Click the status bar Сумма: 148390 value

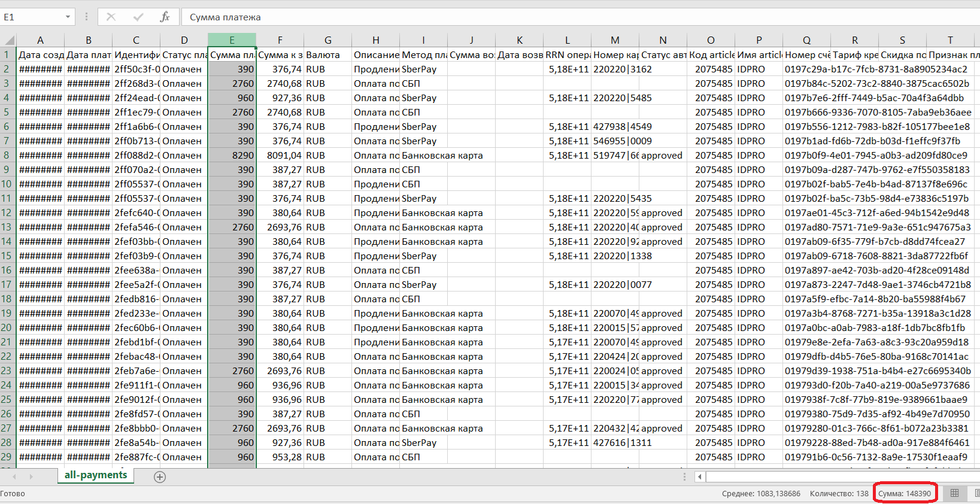tap(905, 494)
